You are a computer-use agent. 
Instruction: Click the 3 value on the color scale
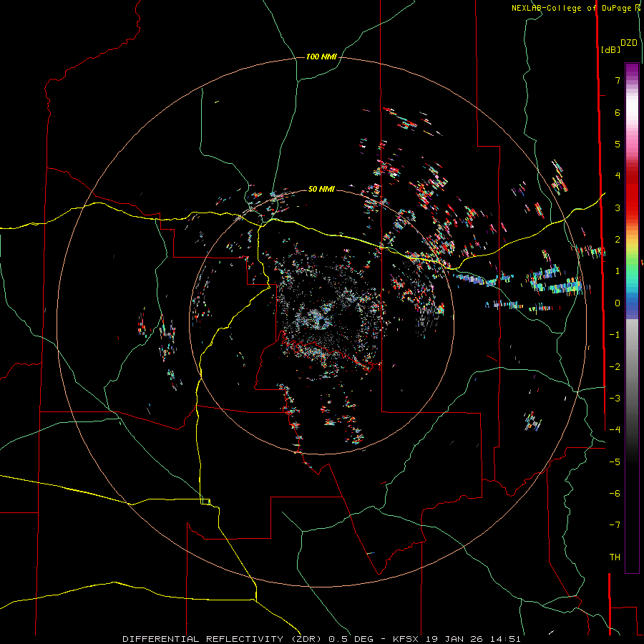click(x=618, y=208)
